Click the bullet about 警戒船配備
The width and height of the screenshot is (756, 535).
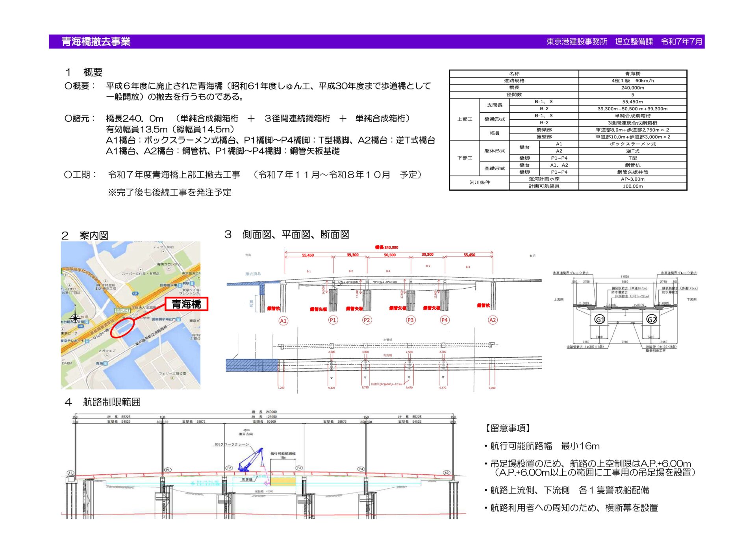(567, 490)
